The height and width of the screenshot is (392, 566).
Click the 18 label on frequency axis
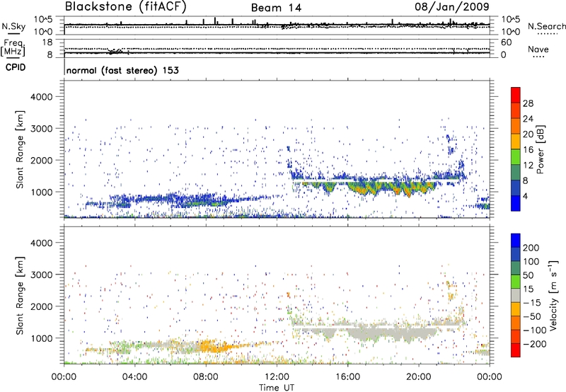[47, 42]
